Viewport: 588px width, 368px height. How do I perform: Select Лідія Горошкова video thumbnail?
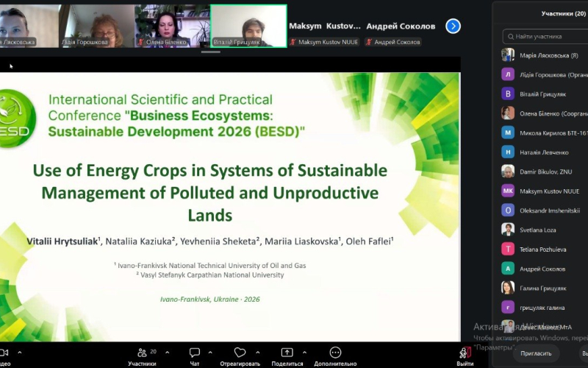(97, 26)
